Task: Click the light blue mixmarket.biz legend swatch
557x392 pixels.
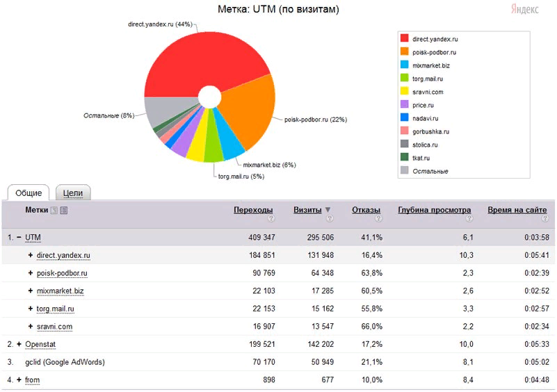Action: click(404, 64)
